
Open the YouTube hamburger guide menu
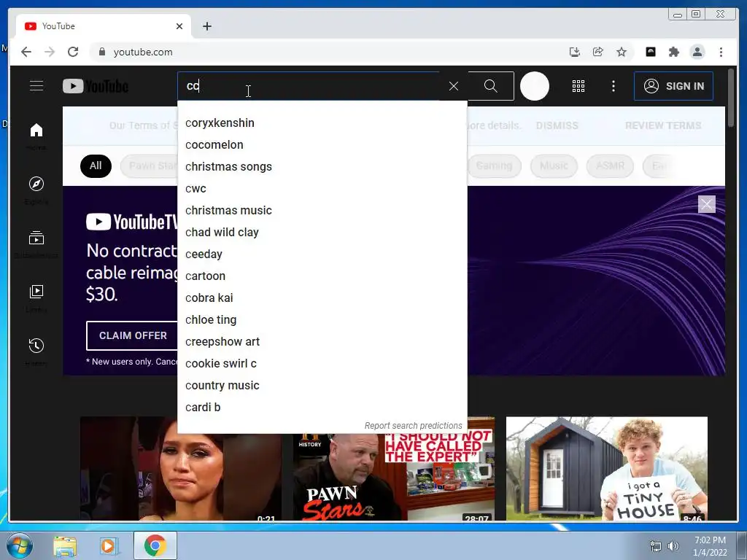point(36,86)
